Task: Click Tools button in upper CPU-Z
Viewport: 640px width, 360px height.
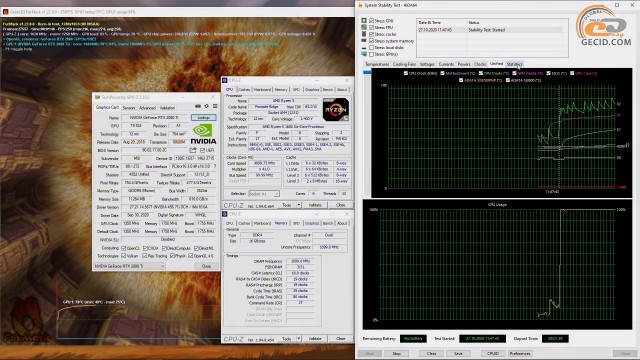Action: tap(287, 205)
